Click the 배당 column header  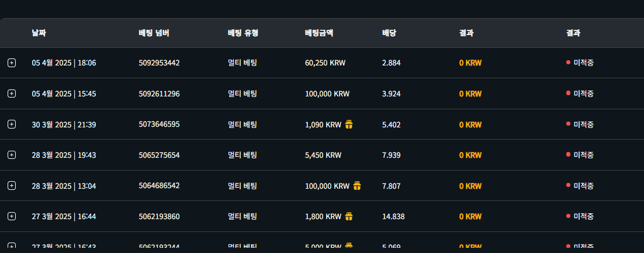[389, 33]
